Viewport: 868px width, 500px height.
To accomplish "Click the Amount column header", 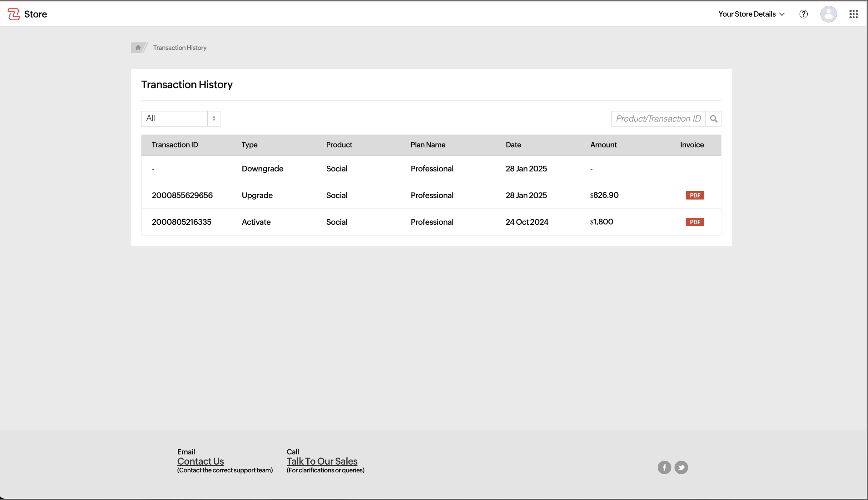I will point(603,145).
